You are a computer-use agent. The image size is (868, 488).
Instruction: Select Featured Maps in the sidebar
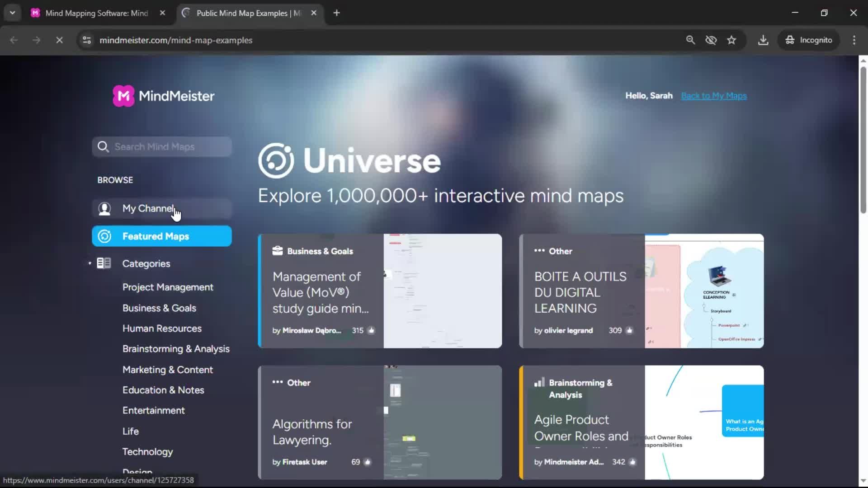(162, 236)
